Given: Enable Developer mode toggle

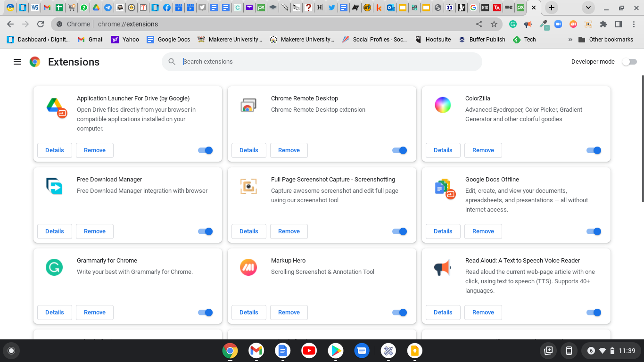Looking at the screenshot, I should point(629,62).
